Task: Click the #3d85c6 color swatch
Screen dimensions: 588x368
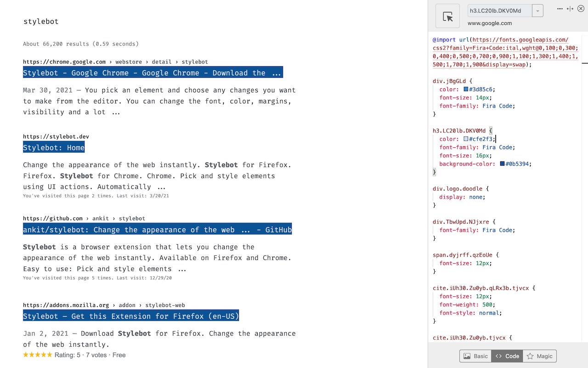Action: coord(466,89)
